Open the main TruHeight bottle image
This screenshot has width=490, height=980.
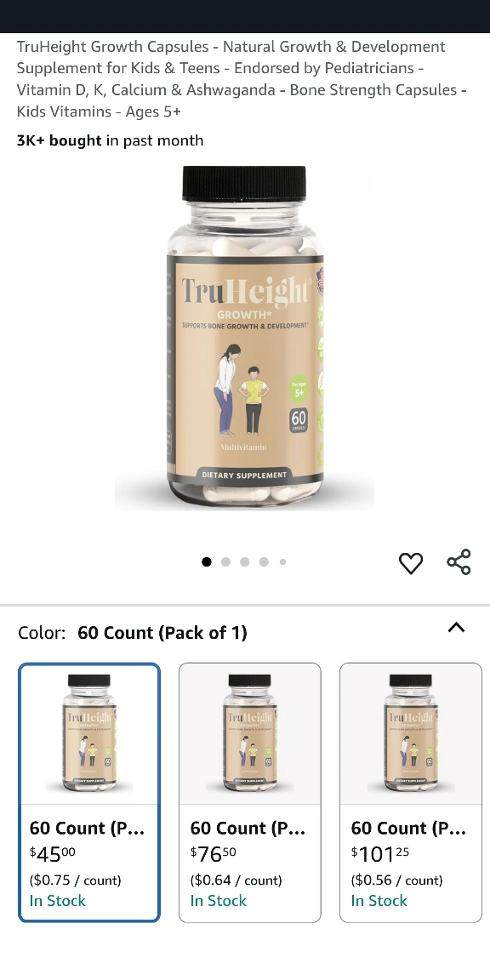[244, 338]
